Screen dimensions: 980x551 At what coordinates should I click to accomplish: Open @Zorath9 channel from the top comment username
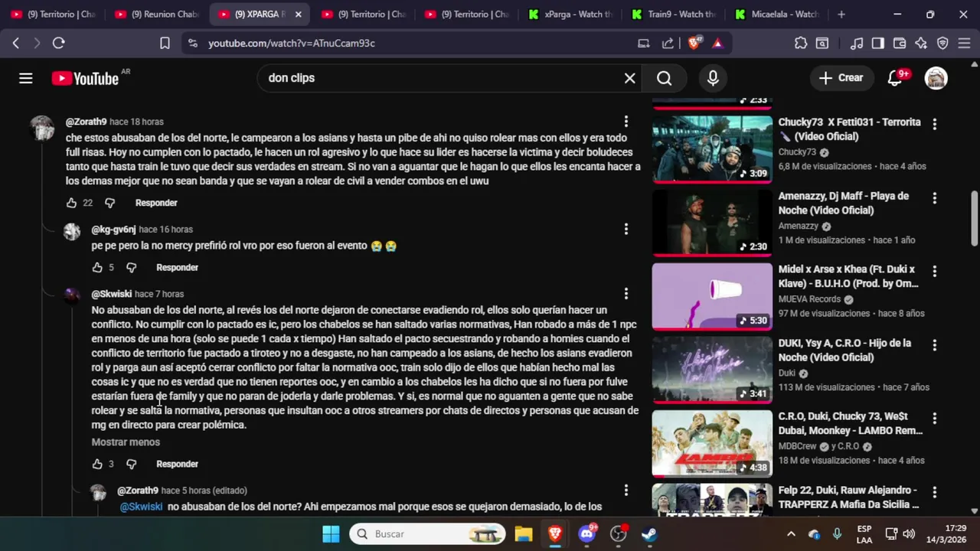tap(86, 122)
